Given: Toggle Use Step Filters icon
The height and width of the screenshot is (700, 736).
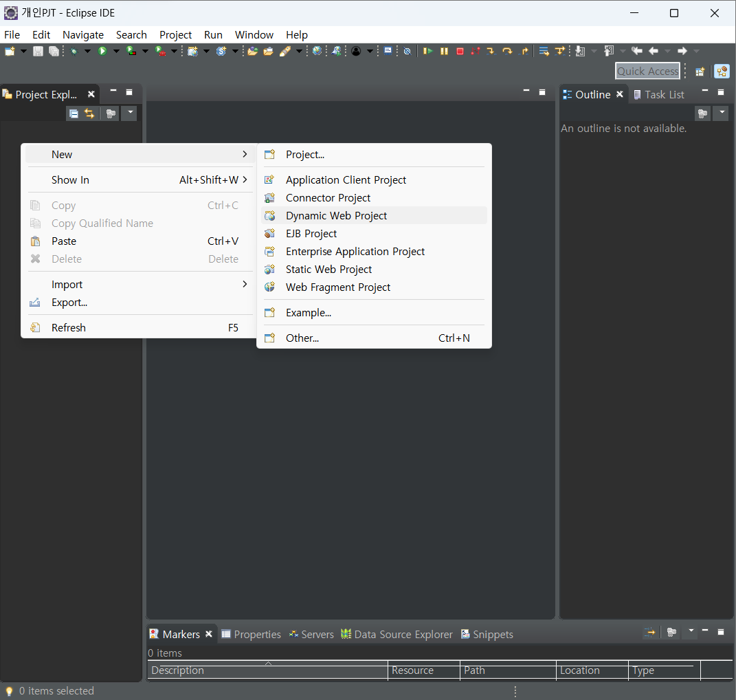Looking at the screenshot, I should (560, 51).
